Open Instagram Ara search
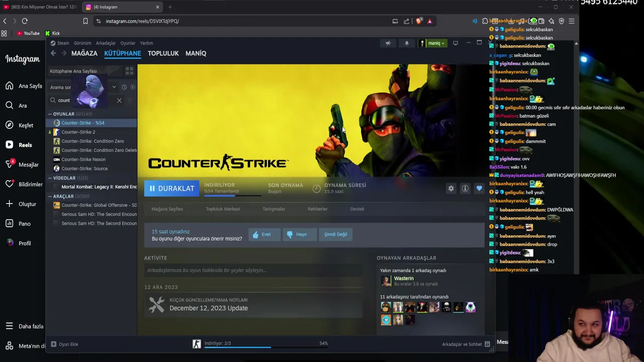The width and height of the screenshot is (644, 362). [16, 106]
